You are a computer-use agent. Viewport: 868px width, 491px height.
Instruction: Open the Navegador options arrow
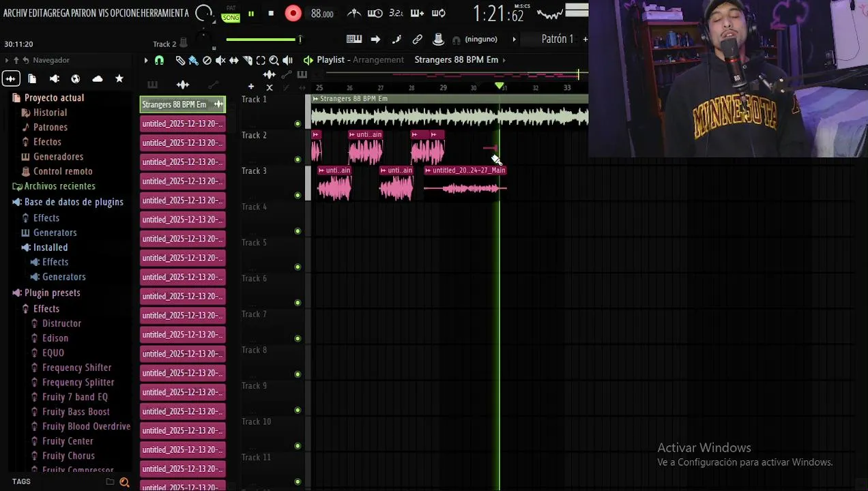(7, 61)
